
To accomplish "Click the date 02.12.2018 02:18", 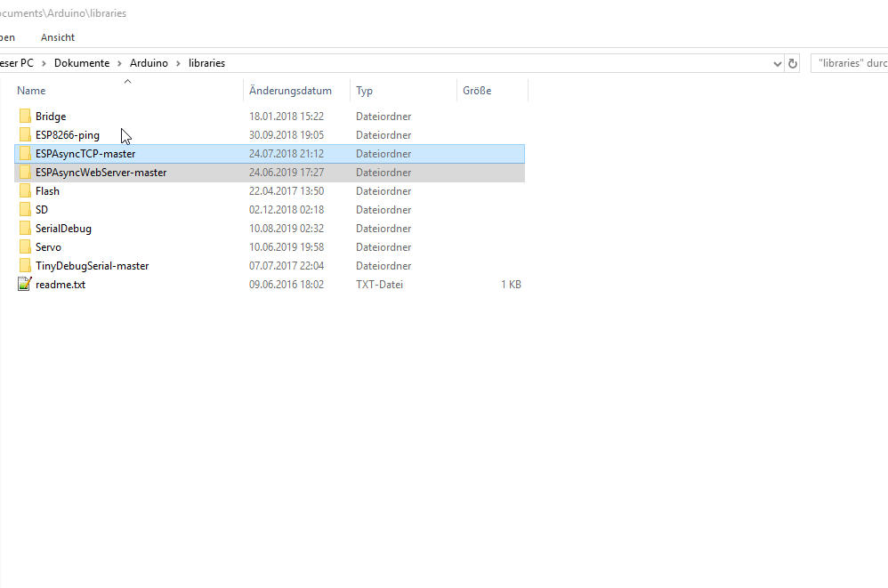I will point(287,209).
